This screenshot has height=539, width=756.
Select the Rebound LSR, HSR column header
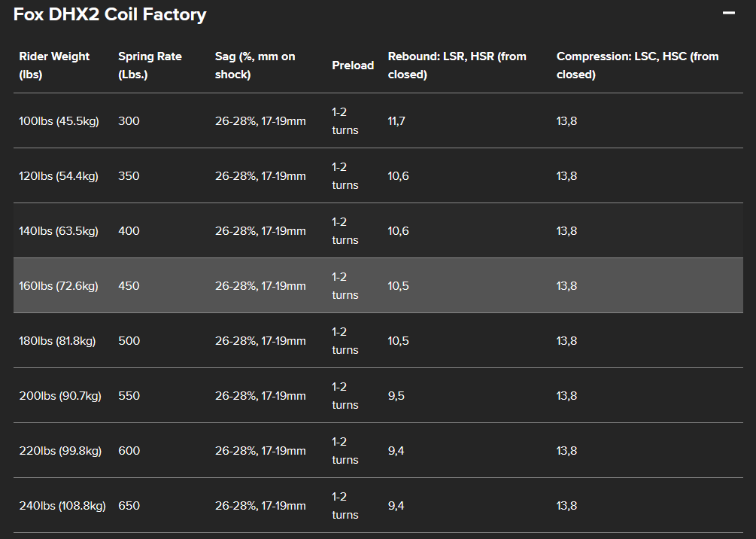457,65
